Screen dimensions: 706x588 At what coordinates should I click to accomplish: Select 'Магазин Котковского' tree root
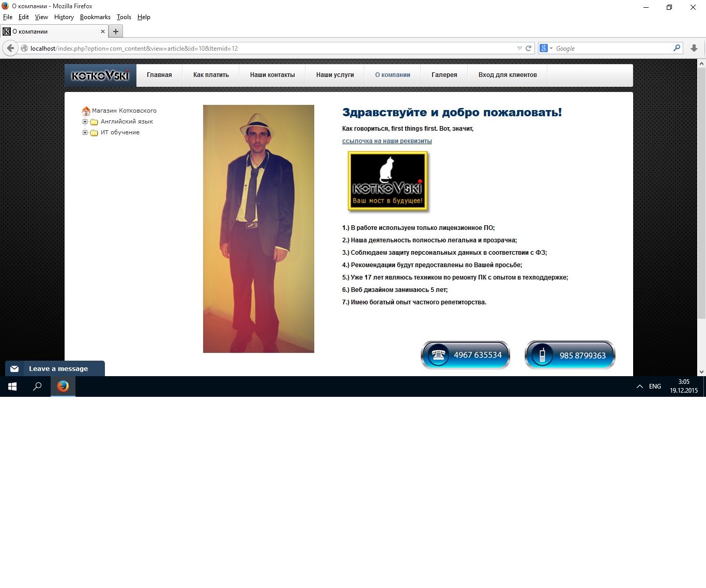coord(124,111)
